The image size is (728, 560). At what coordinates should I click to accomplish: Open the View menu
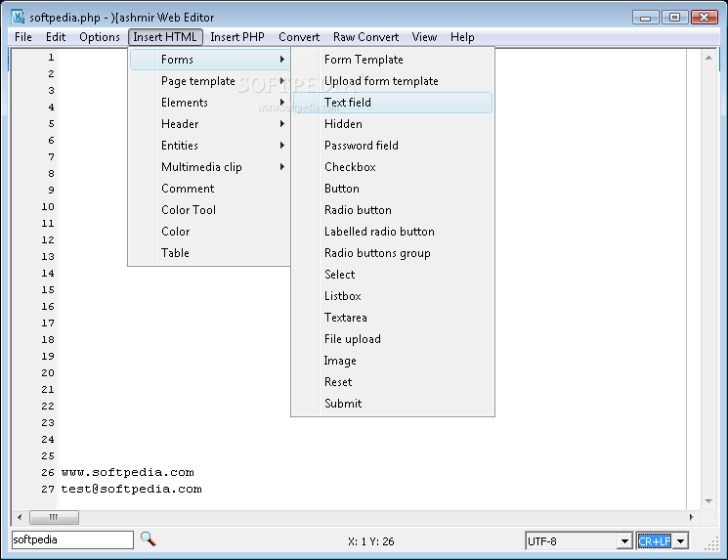point(424,37)
